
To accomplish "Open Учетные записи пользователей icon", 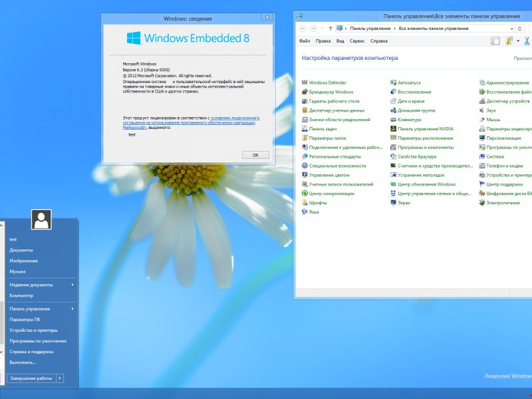I will pyautogui.click(x=305, y=184).
